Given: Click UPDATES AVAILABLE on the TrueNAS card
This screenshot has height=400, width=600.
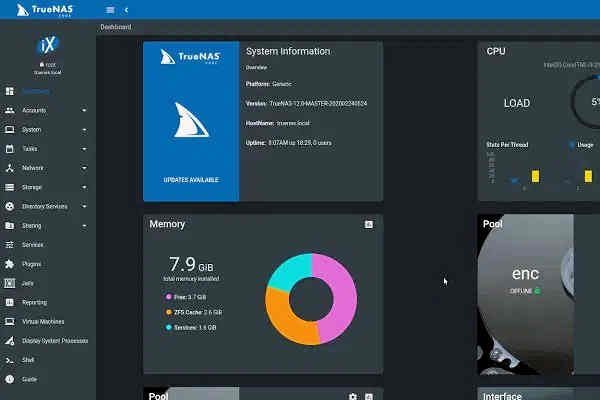Looking at the screenshot, I should (191, 180).
